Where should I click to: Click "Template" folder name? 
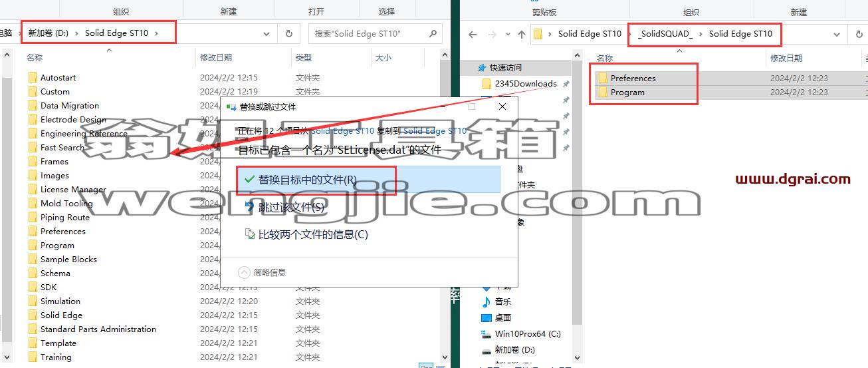[58, 343]
